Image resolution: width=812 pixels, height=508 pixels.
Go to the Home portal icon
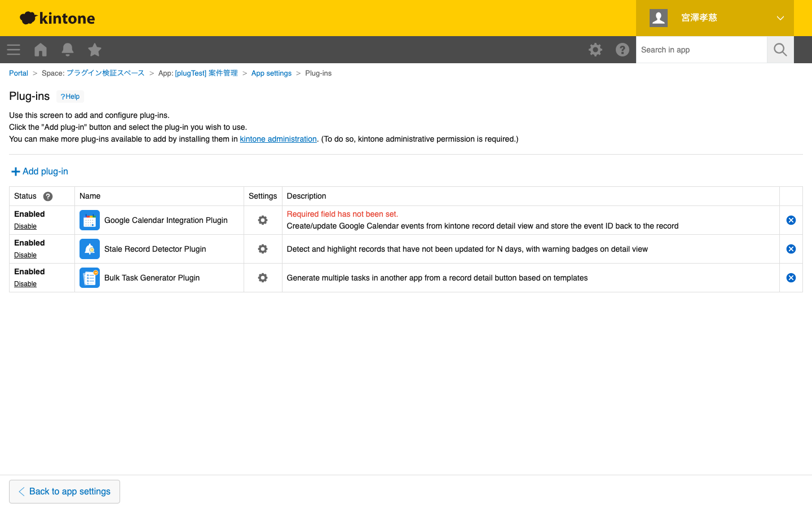point(41,50)
